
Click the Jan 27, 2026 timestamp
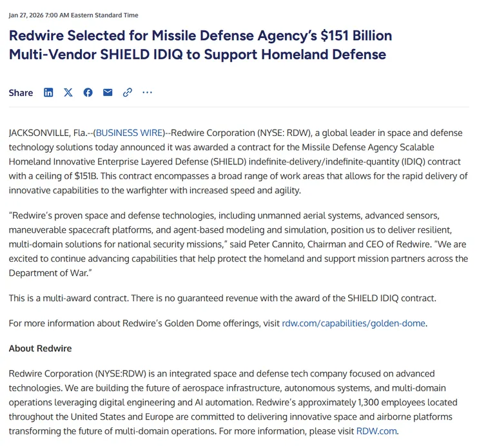pos(73,15)
